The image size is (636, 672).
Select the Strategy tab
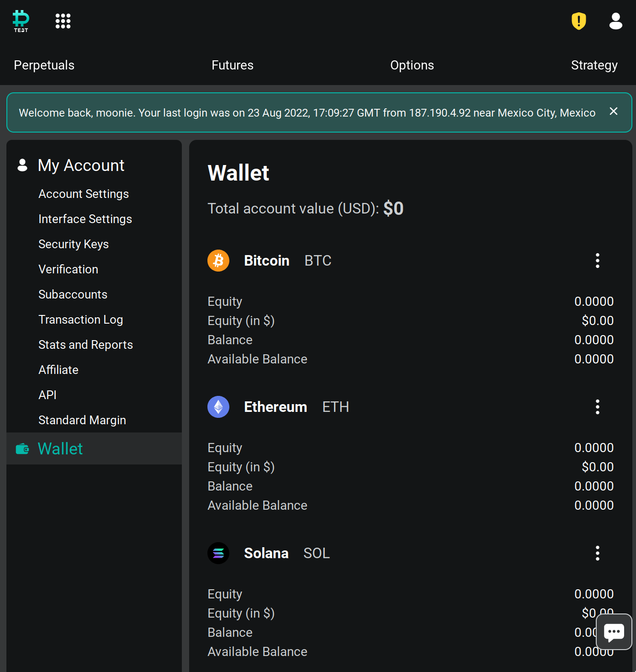click(594, 65)
